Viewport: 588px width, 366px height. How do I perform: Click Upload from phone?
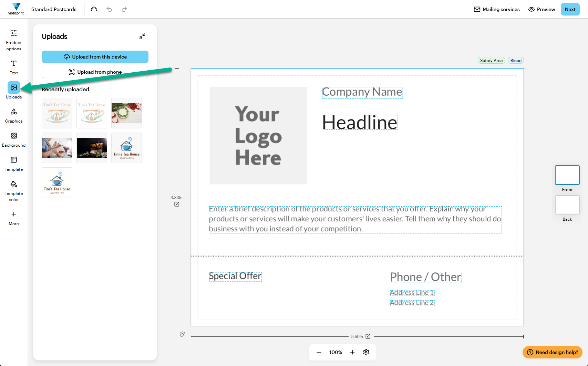(x=95, y=72)
